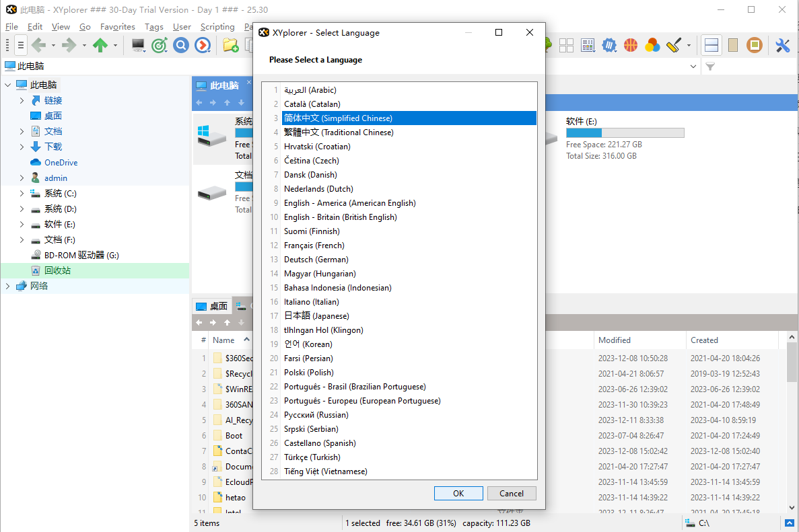Toggle the three-line menu button on toolbar
Image resolution: width=799 pixels, height=532 pixels.
[21, 45]
